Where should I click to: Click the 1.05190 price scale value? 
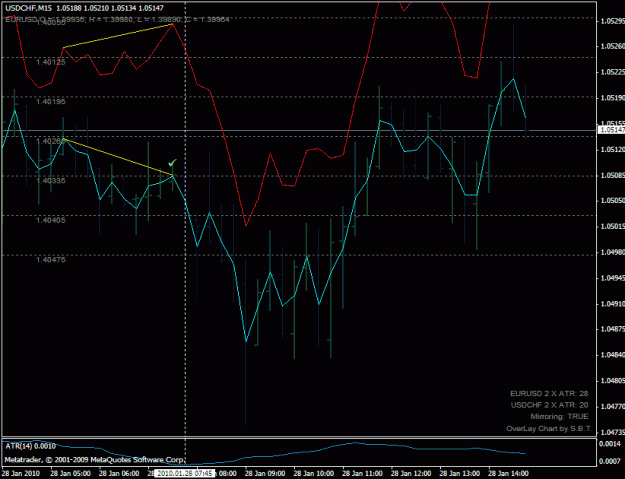tap(612, 98)
